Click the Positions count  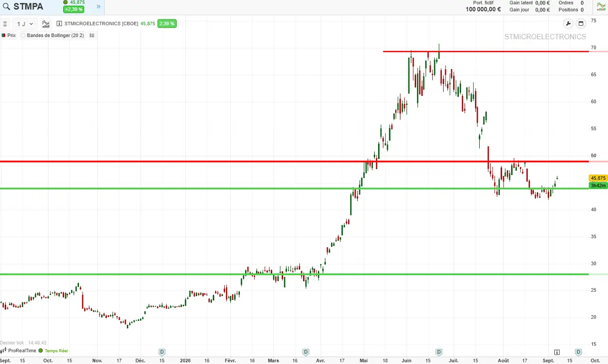[x=582, y=9]
